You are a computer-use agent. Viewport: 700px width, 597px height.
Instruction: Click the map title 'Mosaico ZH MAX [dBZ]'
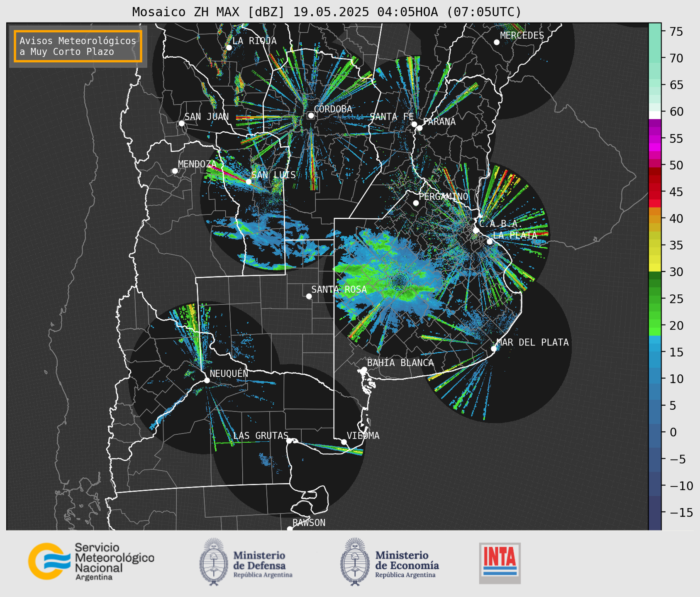coord(209,12)
